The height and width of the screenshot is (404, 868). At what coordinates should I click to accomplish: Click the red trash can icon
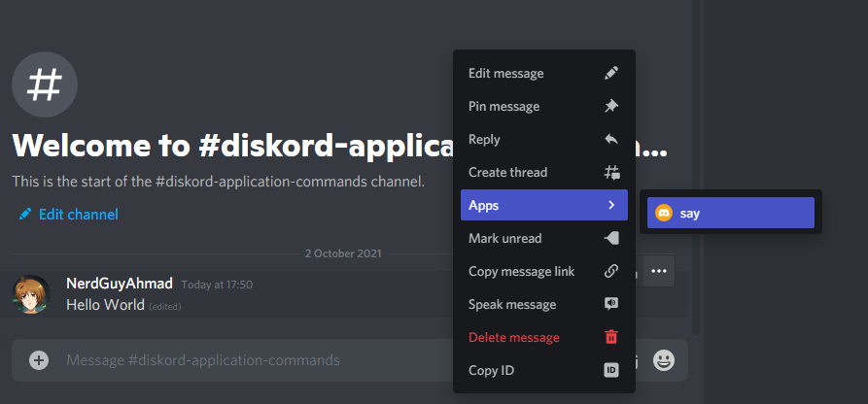click(x=611, y=337)
